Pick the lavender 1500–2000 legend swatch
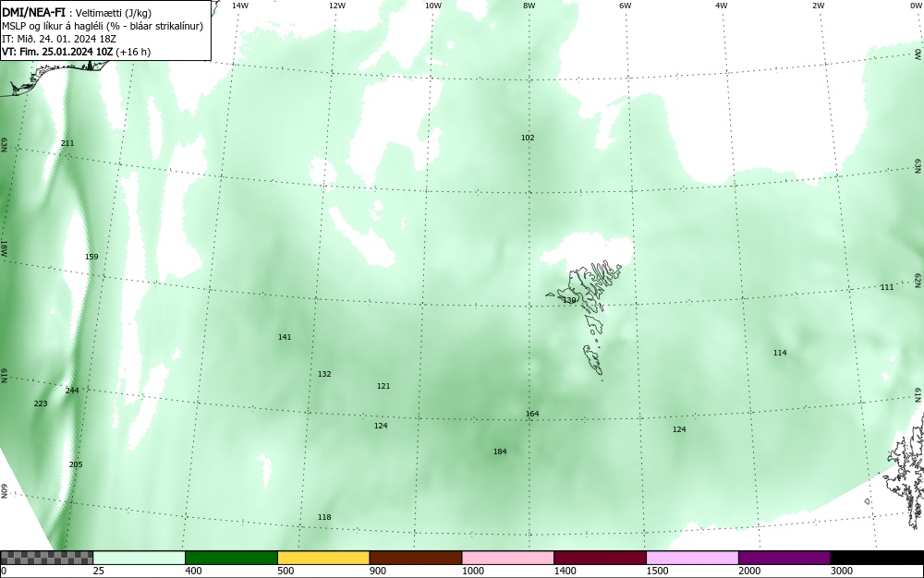 coord(692,558)
